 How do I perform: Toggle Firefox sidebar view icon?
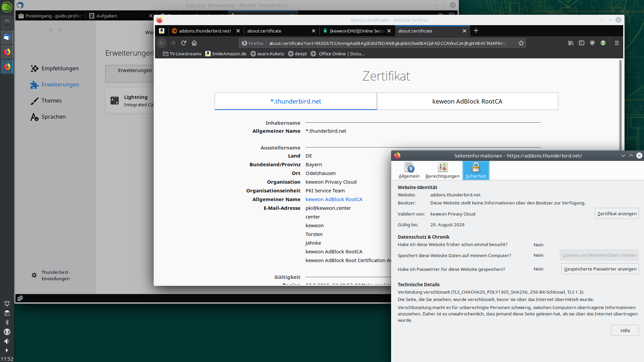click(582, 43)
